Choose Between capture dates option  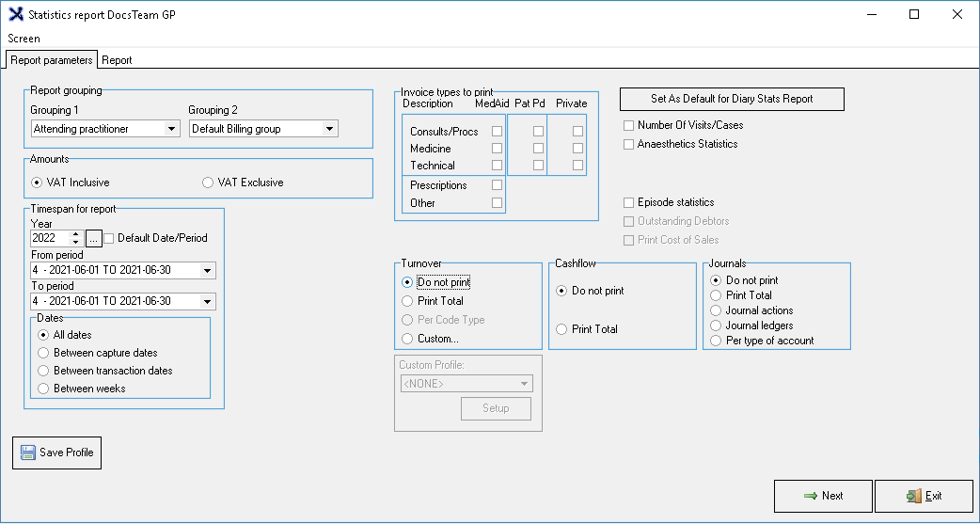click(x=43, y=353)
